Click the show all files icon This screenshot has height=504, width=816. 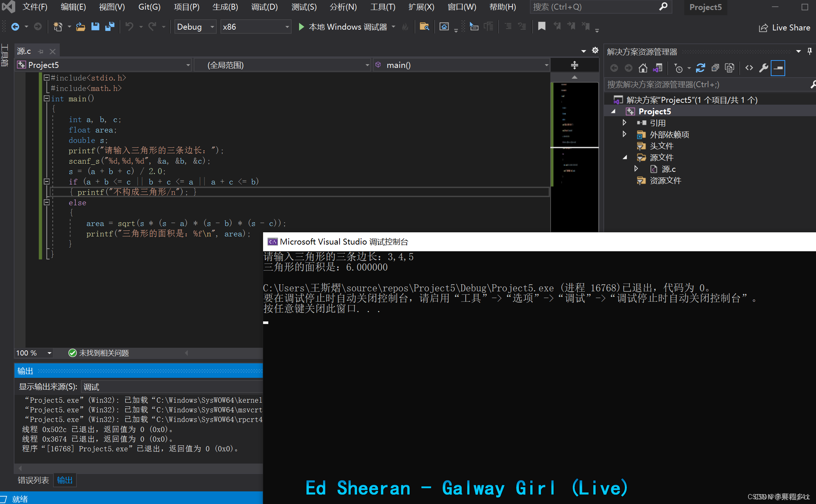730,68
